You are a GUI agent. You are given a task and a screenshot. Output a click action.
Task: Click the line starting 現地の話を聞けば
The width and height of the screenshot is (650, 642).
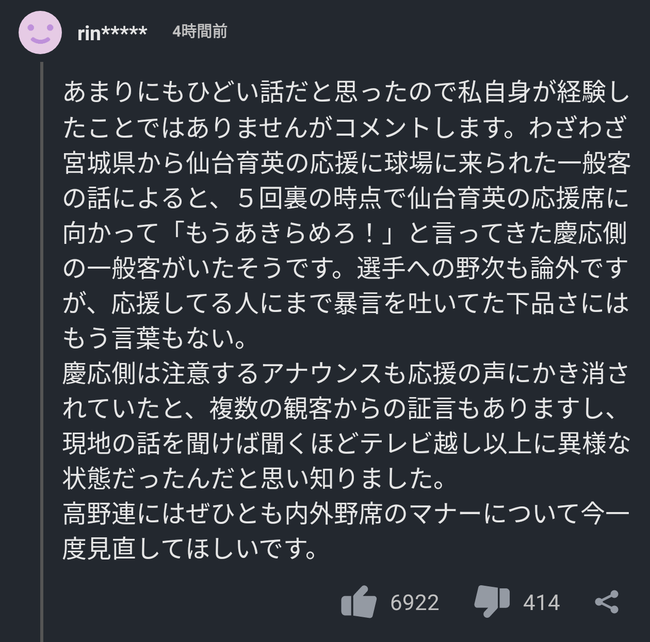click(x=346, y=445)
